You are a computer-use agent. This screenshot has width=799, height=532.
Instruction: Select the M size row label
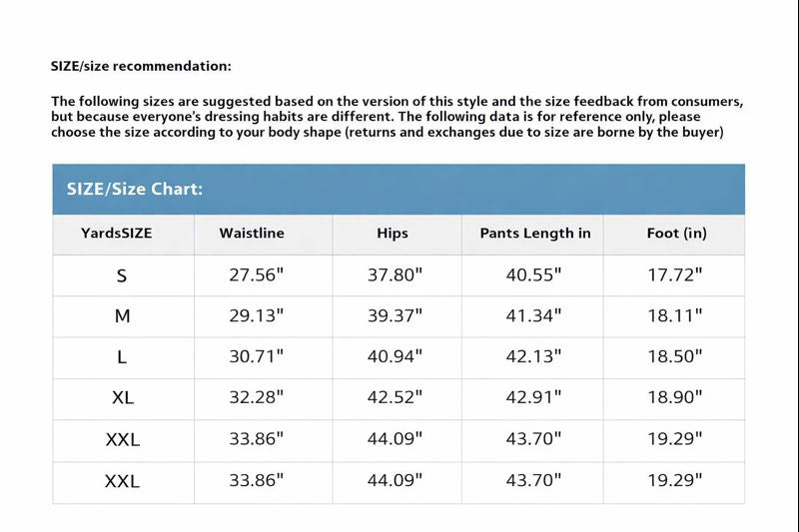[x=122, y=316]
